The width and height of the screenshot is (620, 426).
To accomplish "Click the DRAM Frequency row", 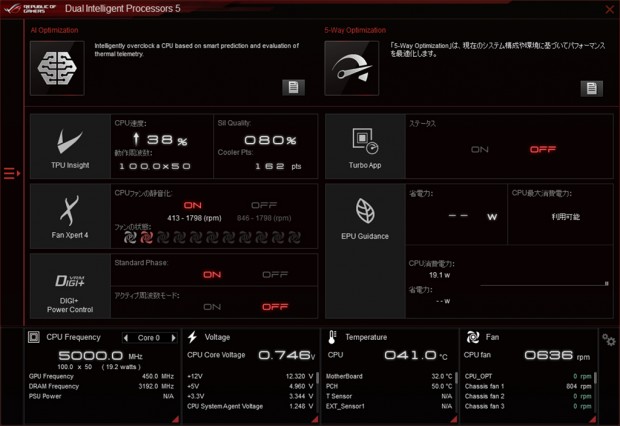I will pos(101,386).
